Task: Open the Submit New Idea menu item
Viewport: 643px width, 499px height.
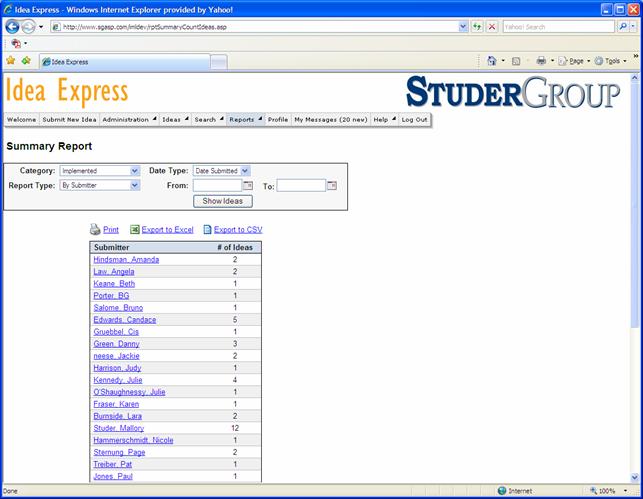Action: [69, 119]
